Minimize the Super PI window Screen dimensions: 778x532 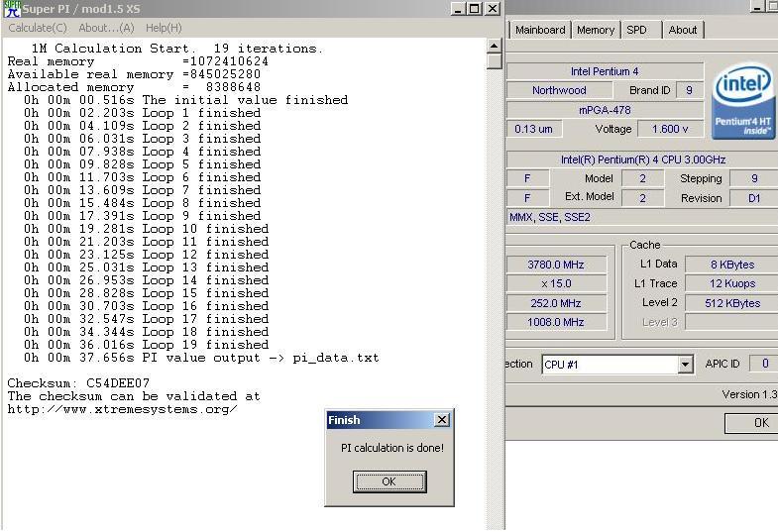click(x=459, y=9)
